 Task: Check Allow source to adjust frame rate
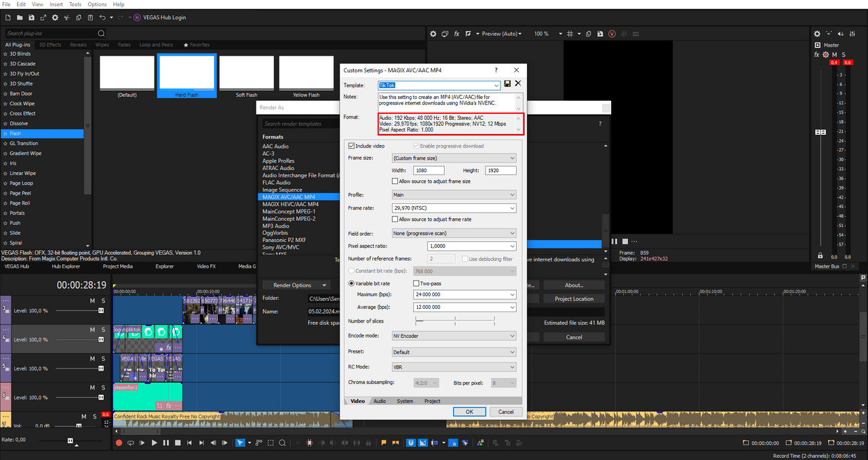395,219
